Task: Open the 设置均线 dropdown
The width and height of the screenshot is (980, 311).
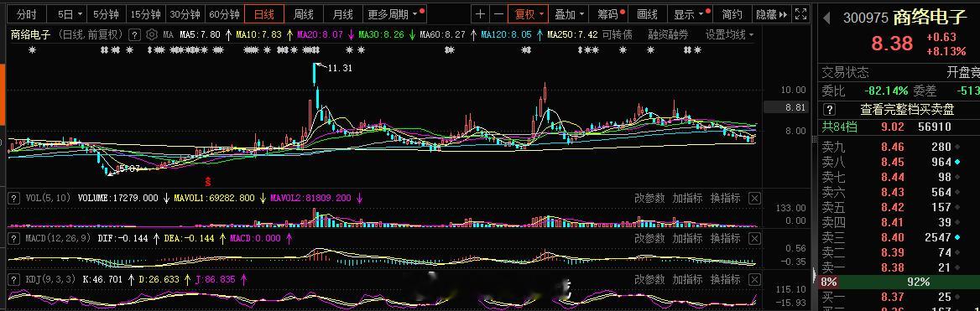Action: tap(729, 34)
